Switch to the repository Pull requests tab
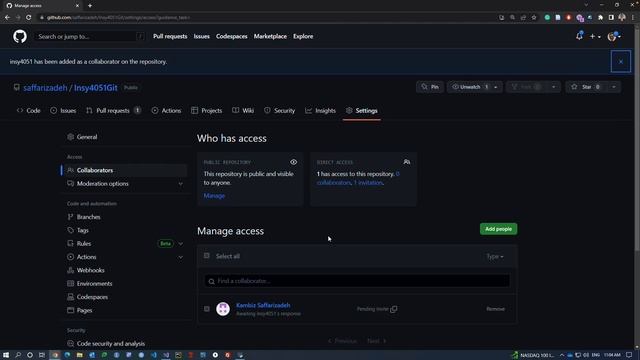 (x=113, y=111)
